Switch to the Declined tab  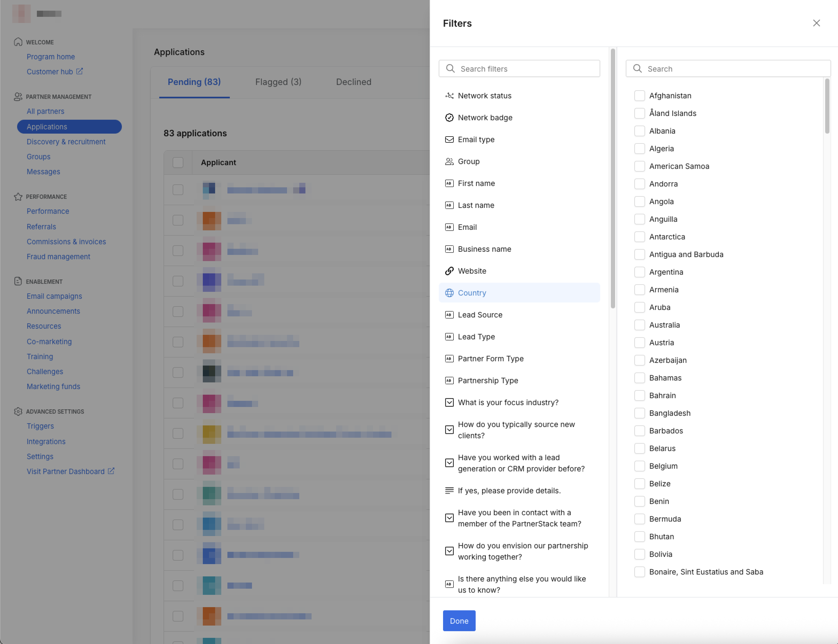[x=354, y=82]
